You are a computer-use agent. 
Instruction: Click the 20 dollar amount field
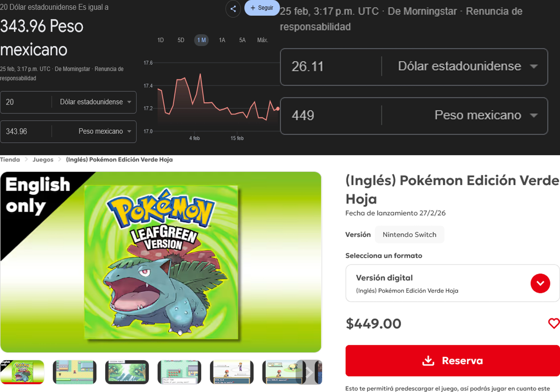(x=26, y=102)
